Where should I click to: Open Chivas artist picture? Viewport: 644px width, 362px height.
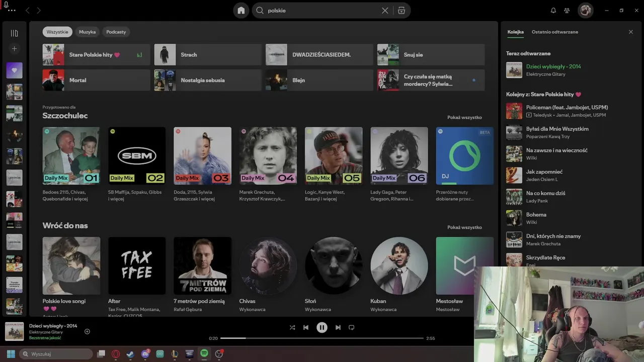pos(268,266)
